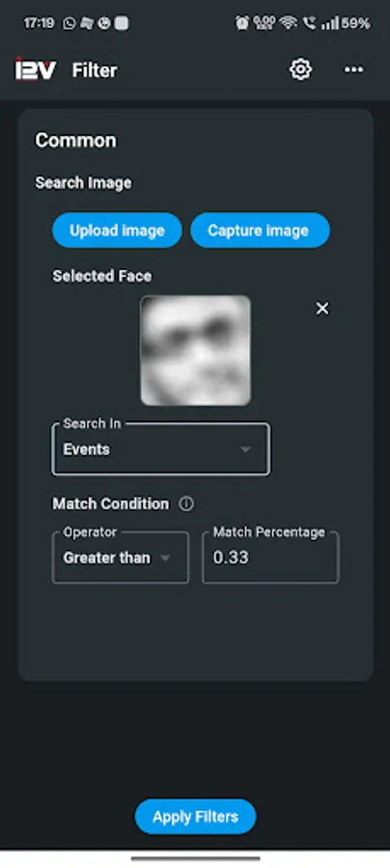Tap the bottom home gesture bar
Screen dimensions: 390x868
[x=196, y=858]
